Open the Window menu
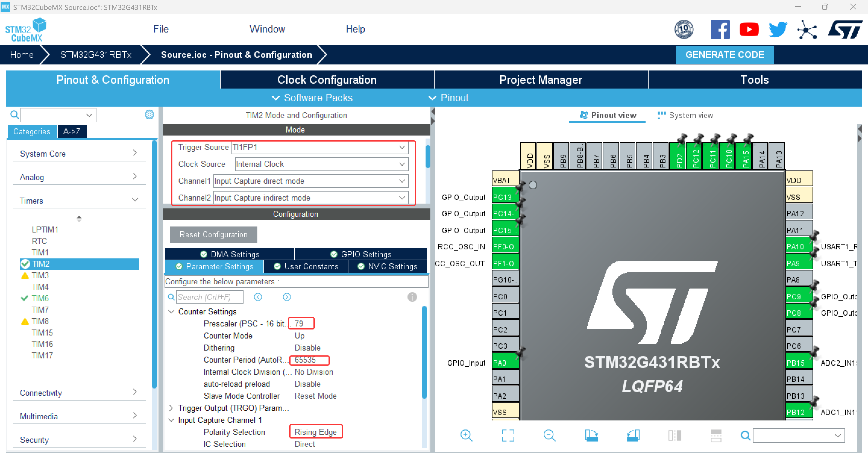868x459 pixels. click(267, 29)
